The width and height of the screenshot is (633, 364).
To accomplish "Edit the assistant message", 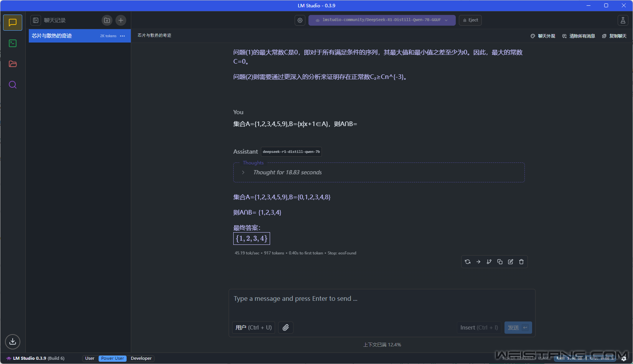I will click(511, 262).
